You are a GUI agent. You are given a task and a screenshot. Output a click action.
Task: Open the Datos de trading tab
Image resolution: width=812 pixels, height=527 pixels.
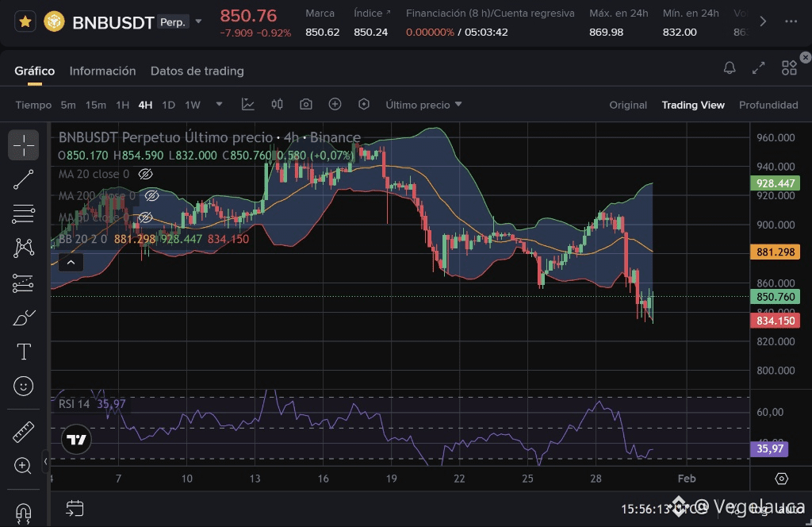[x=197, y=71]
